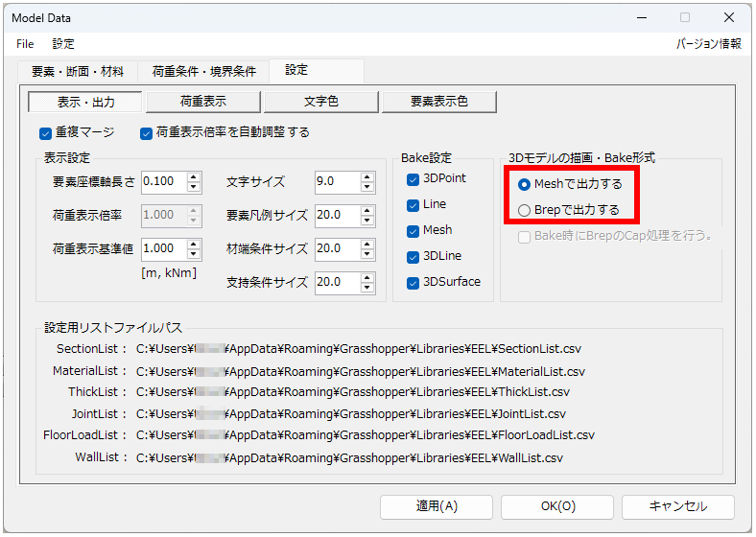Open the 要素表示色 sub-tab

tap(438, 102)
